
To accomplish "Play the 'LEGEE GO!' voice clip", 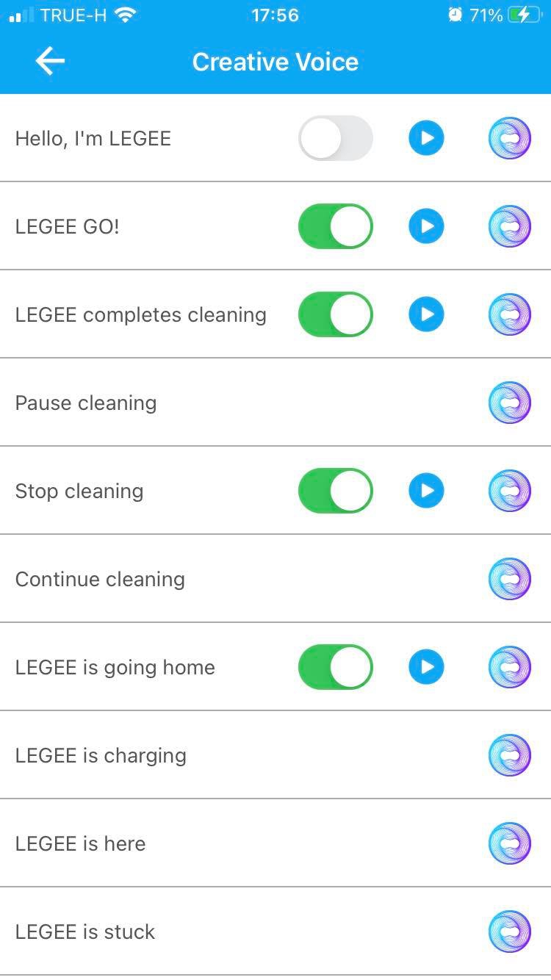I will [426, 226].
